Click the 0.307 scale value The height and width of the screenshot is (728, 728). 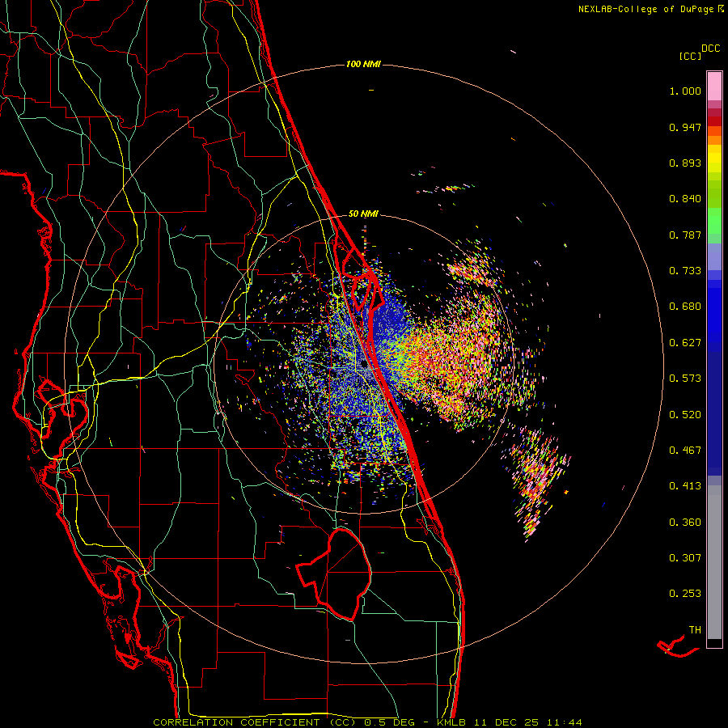(685, 558)
